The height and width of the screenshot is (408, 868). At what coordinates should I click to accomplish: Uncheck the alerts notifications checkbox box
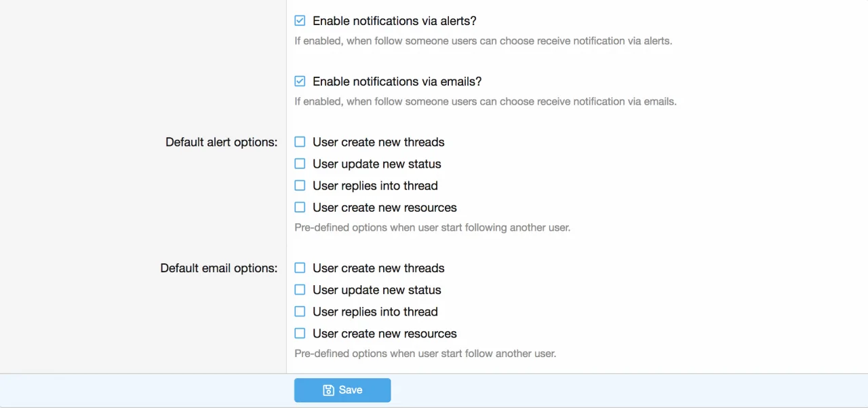[300, 21]
